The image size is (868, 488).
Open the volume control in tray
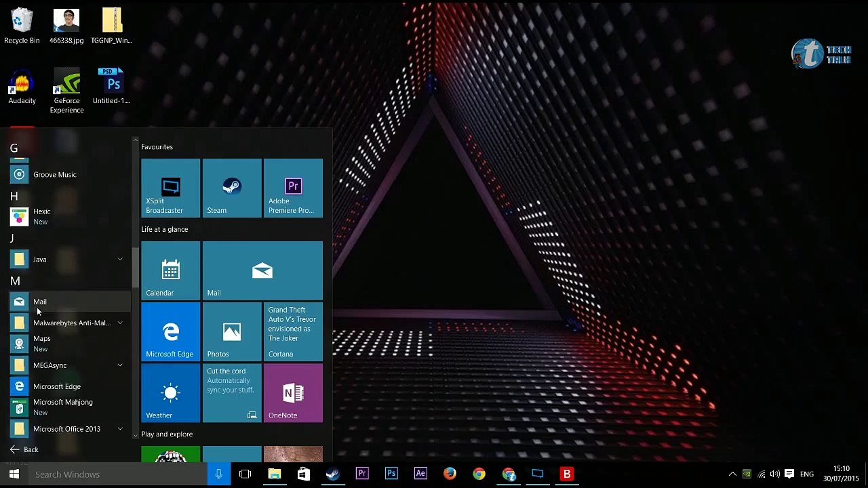(775, 474)
